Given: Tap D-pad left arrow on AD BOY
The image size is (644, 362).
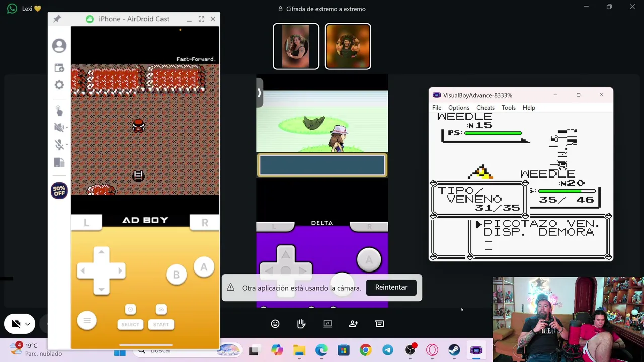Looking at the screenshot, I should pos(84,270).
